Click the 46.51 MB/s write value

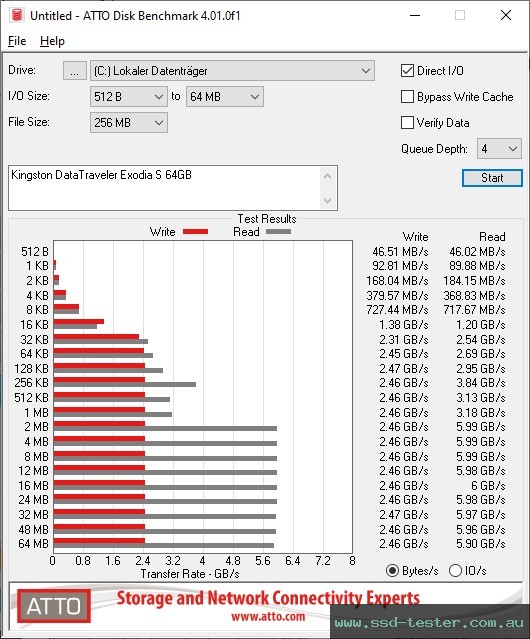click(x=400, y=252)
